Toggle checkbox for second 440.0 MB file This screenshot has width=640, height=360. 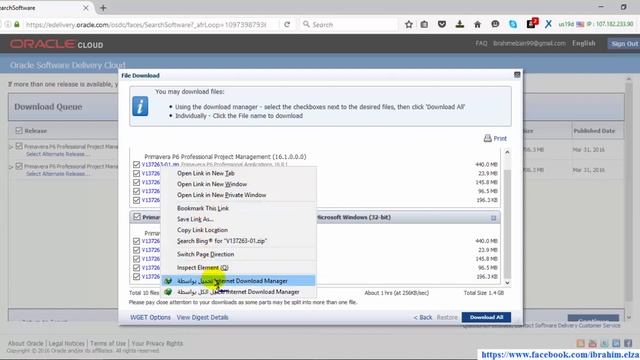point(136,241)
